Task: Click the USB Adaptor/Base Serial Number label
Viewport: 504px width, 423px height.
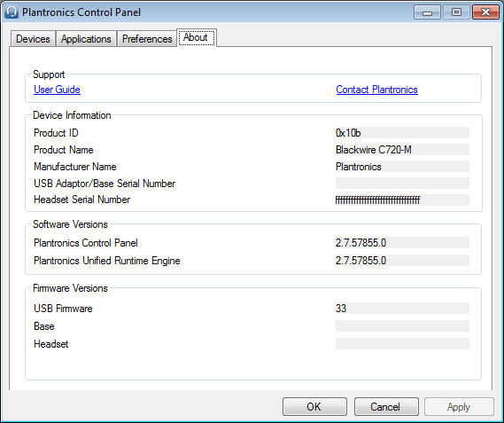Action: [105, 184]
